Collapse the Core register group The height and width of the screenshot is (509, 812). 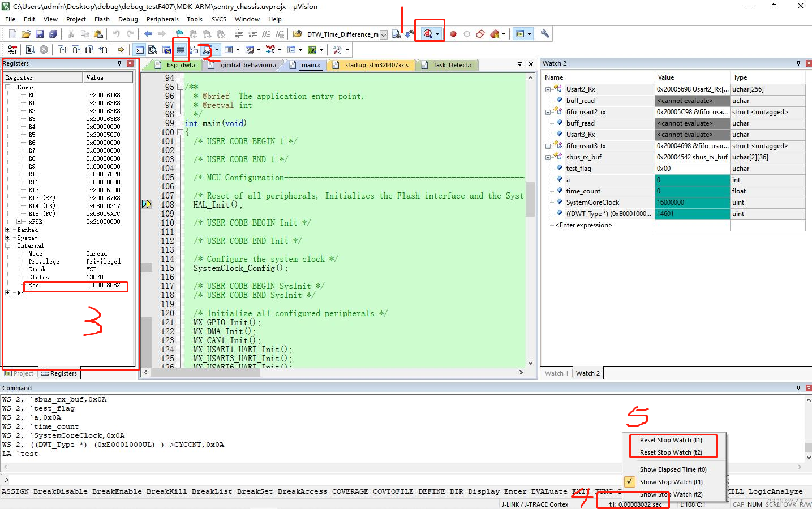tap(8, 87)
